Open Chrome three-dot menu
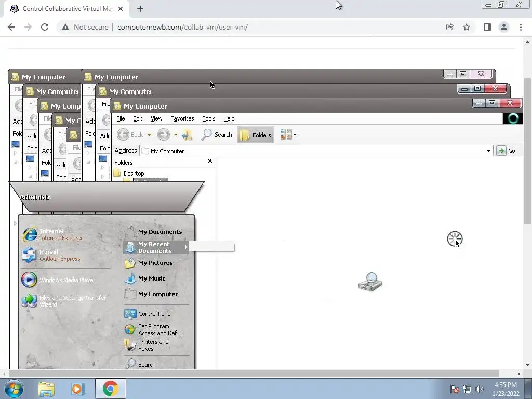This screenshot has width=532, height=399. point(521,27)
